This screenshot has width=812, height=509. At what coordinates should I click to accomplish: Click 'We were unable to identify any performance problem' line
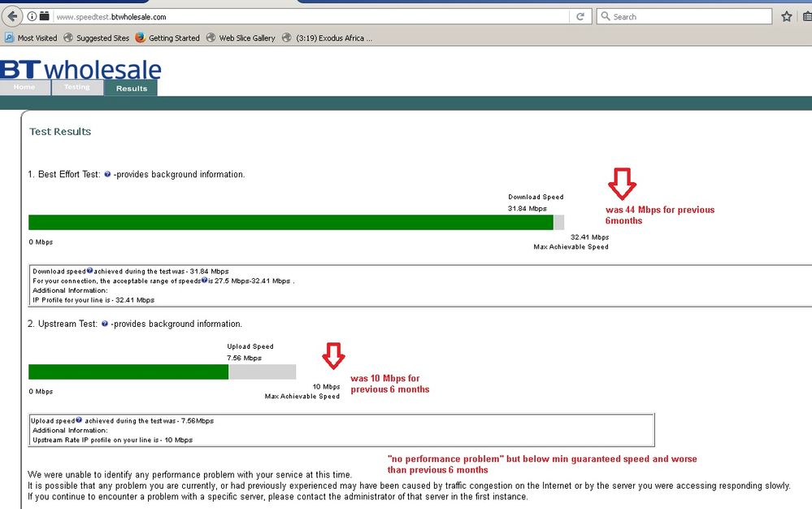(x=189, y=474)
